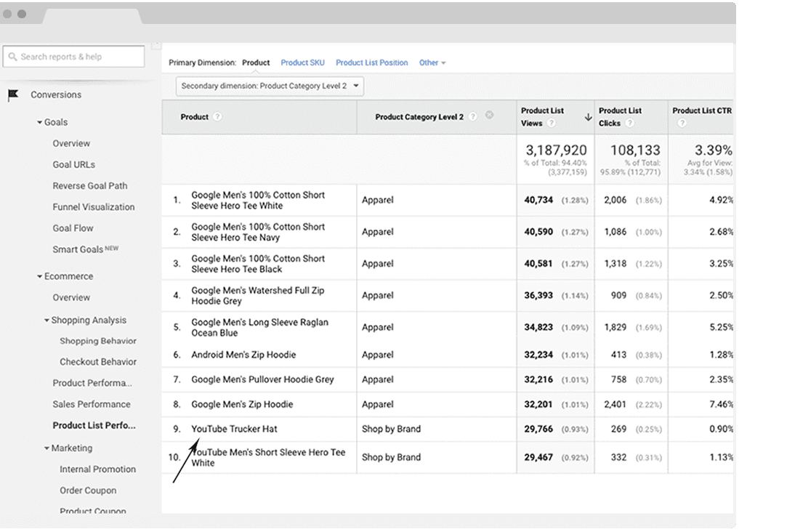
Task: Click Apparel category in row 1
Action: click(x=378, y=200)
